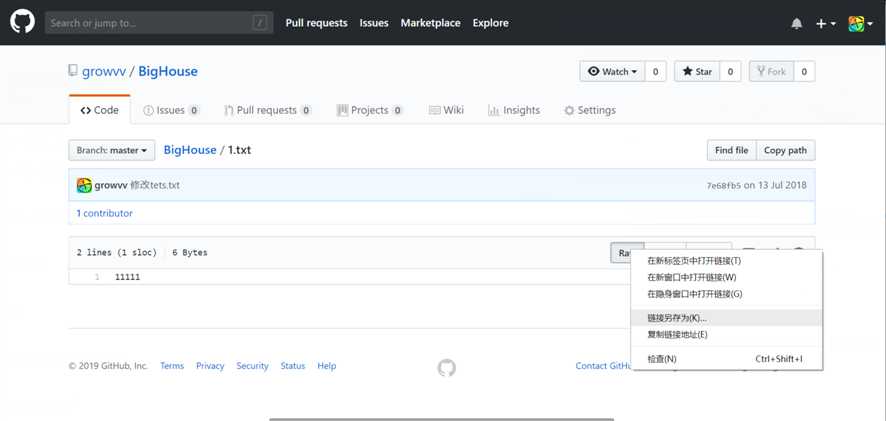Viewport: 886px width, 421px height.
Task: Go to Marketplace page
Action: [431, 23]
